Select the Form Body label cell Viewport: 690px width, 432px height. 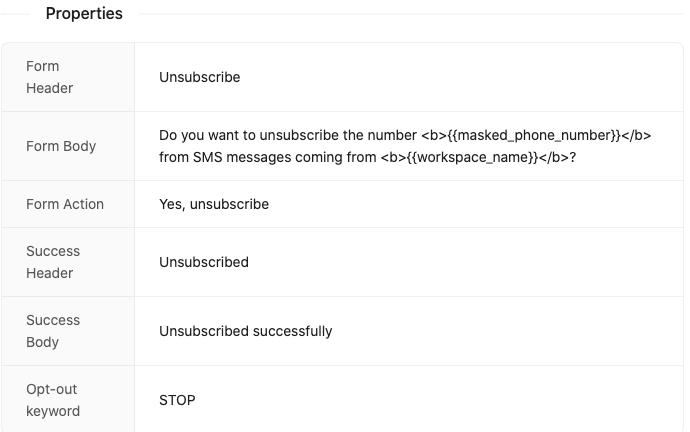pyautogui.click(x=68, y=146)
